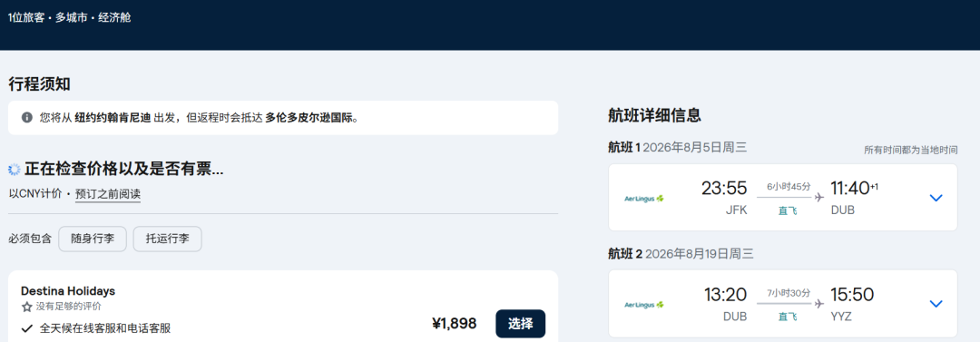
Task: Click the 航班 2 2026年8月19日周三 label
Action: point(681,254)
